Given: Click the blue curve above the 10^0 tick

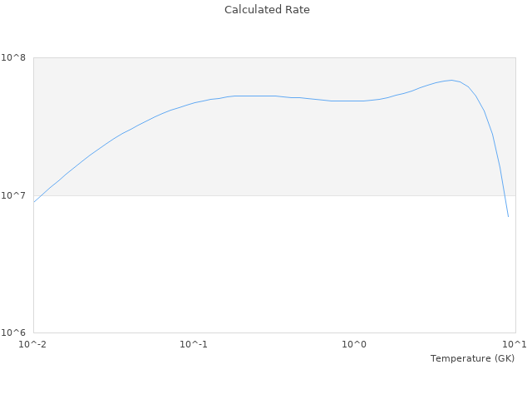Looking at the screenshot, I should click(x=354, y=101).
